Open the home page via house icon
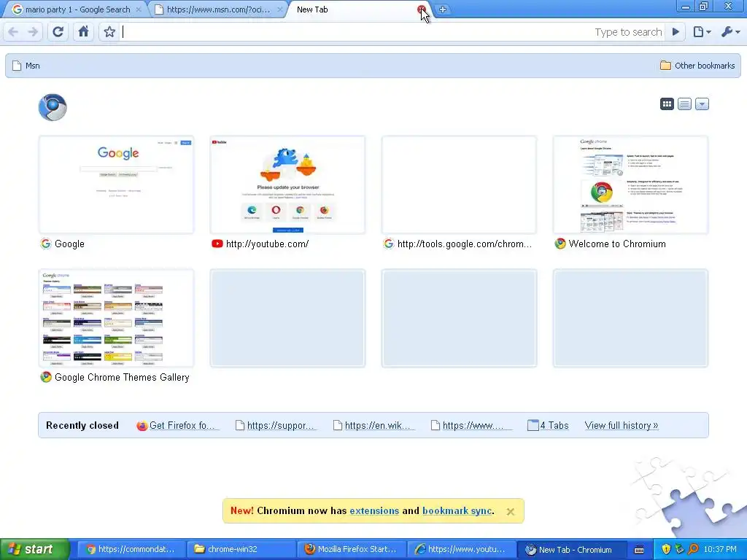The image size is (747, 560). coord(83,32)
